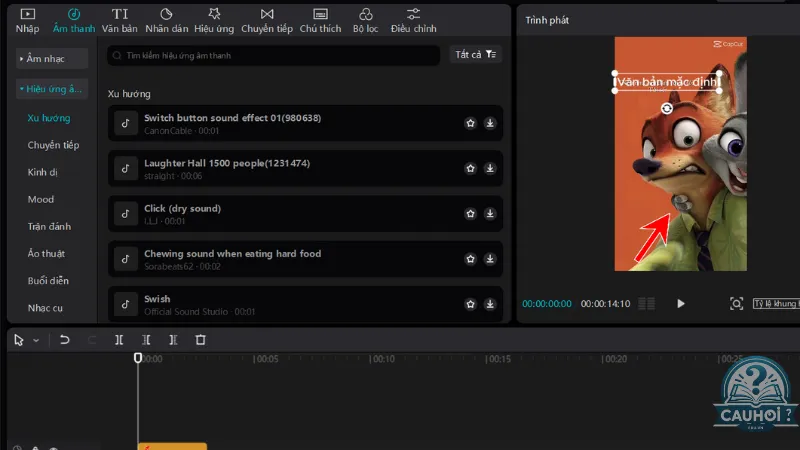This screenshot has height=450, width=800.
Task: Open the Nhãn dán stickers tab
Action: (166, 21)
